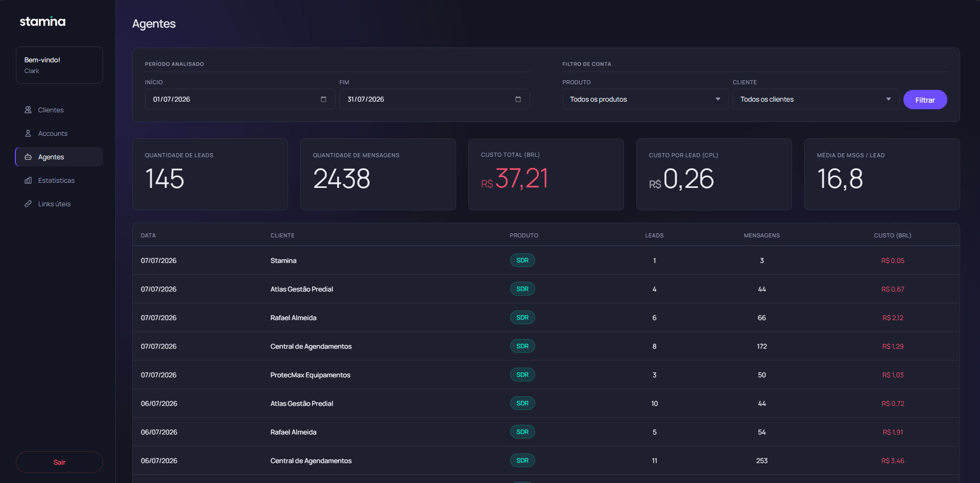The height and width of the screenshot is (483, 980).
Task: Click cost R$ 1,91 in table
Action: [x=893, y=432]
